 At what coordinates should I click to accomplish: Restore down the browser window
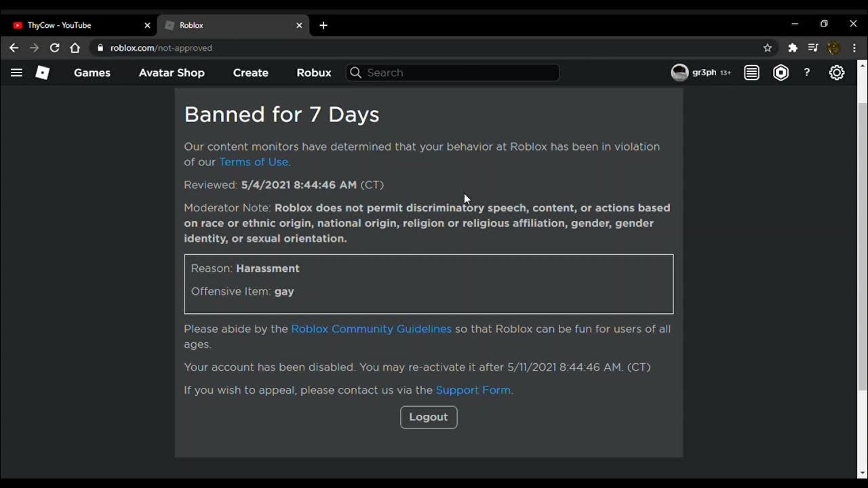tap(824, 24)
